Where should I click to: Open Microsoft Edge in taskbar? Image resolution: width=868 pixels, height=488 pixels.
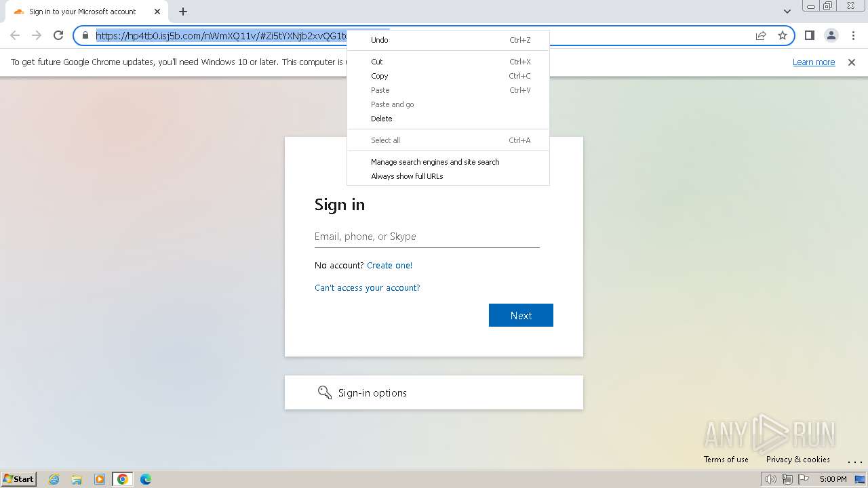coord(146,479)
